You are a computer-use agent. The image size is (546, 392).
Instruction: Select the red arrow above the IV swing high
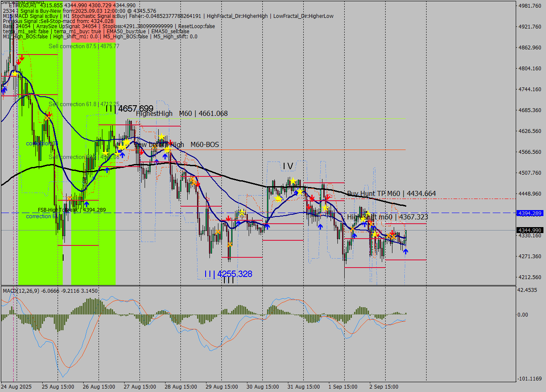coord(312,197)
